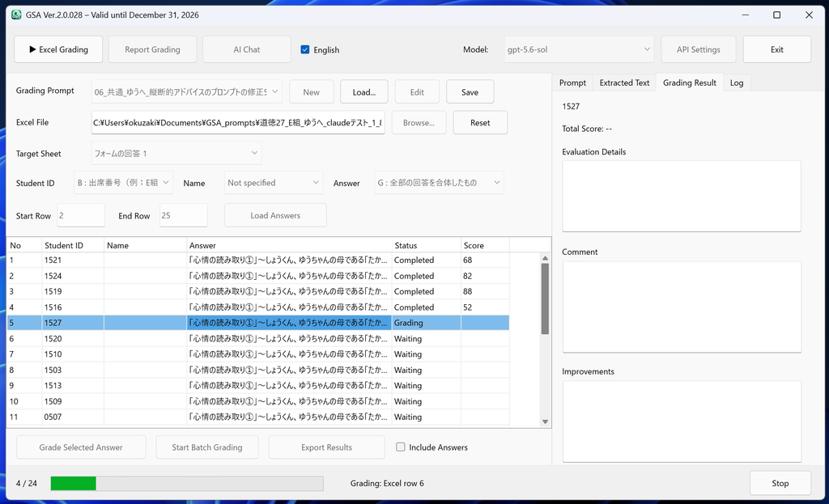Screen dimensions: 829x504
Task: Select row with student ID 0507
Action: (x=258, y=417)
